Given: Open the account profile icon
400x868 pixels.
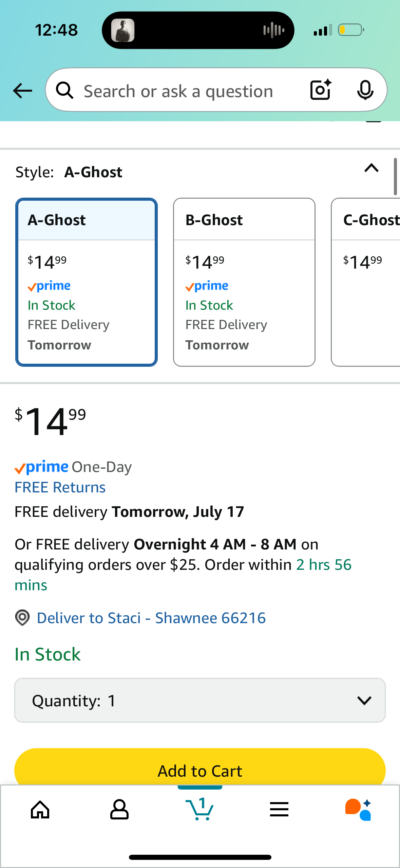Looking at the screenshot, I should pos(119,810).
